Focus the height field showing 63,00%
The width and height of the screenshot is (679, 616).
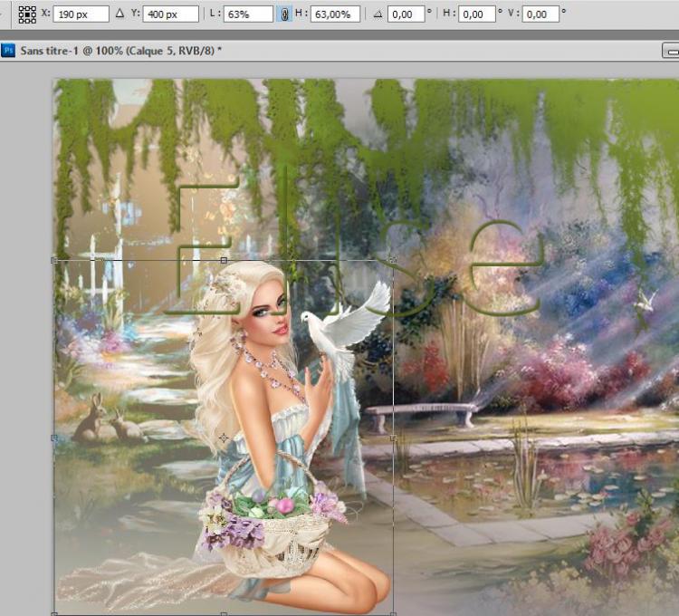point(337,14)
